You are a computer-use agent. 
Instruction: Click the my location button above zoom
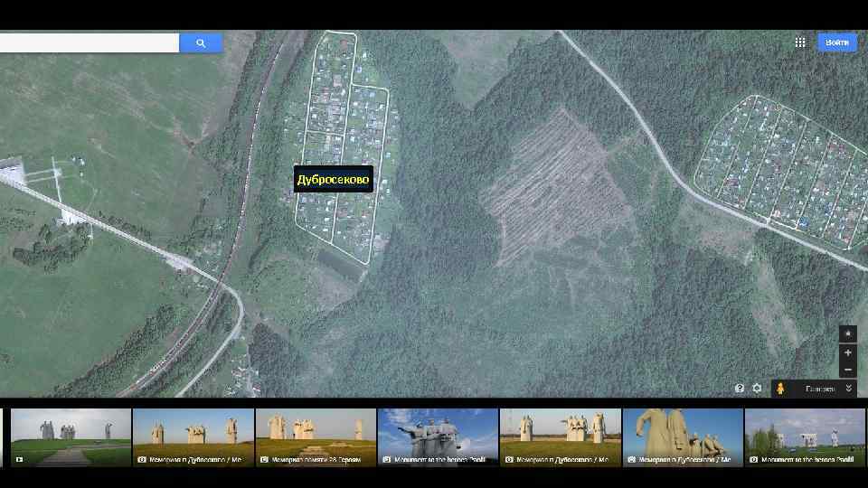pyautogui.click(x=847, y=333)
